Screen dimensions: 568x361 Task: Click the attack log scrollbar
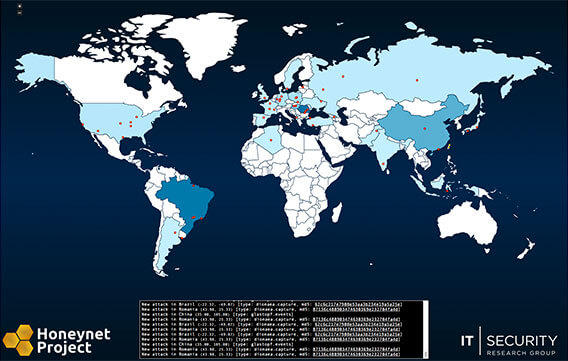[426, 329]
